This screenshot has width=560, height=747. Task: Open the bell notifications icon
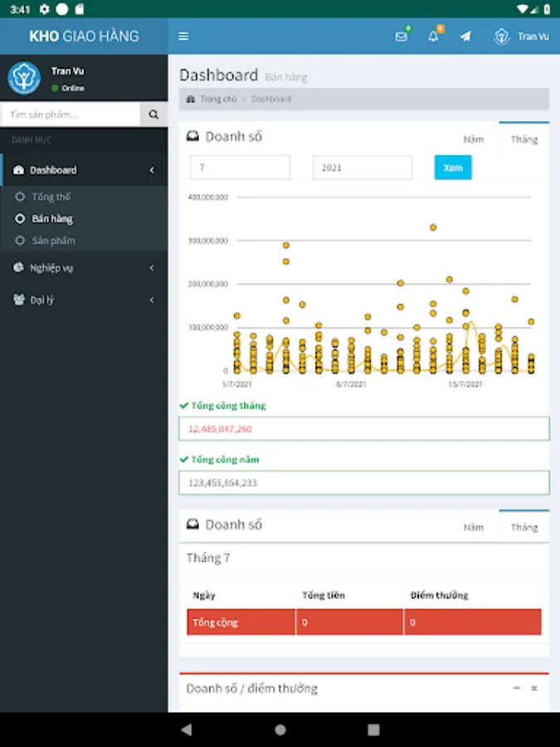(433, 37)
